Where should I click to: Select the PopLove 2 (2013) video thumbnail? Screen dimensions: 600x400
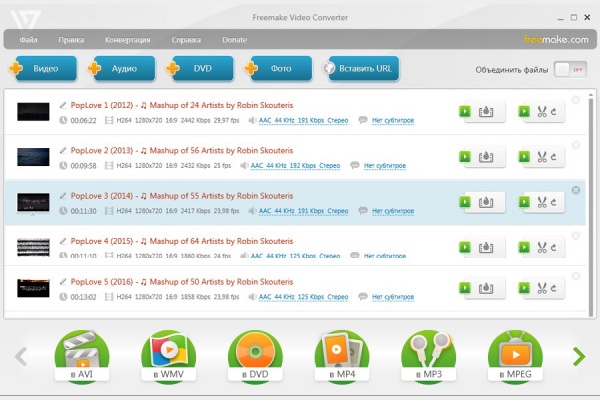click(x=33, y=157)
